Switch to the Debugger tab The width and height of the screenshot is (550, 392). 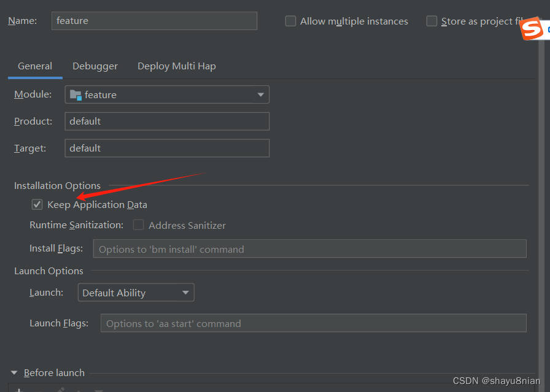pos(95,66)
